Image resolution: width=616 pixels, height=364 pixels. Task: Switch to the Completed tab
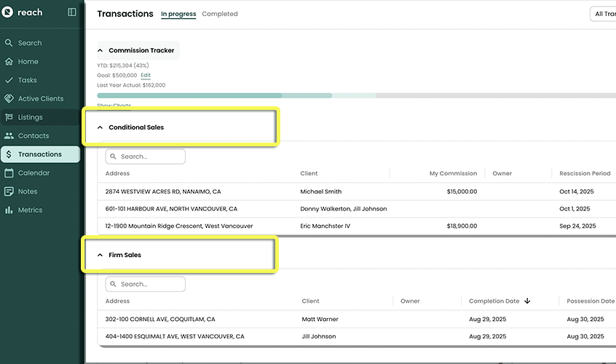(220, 14)
